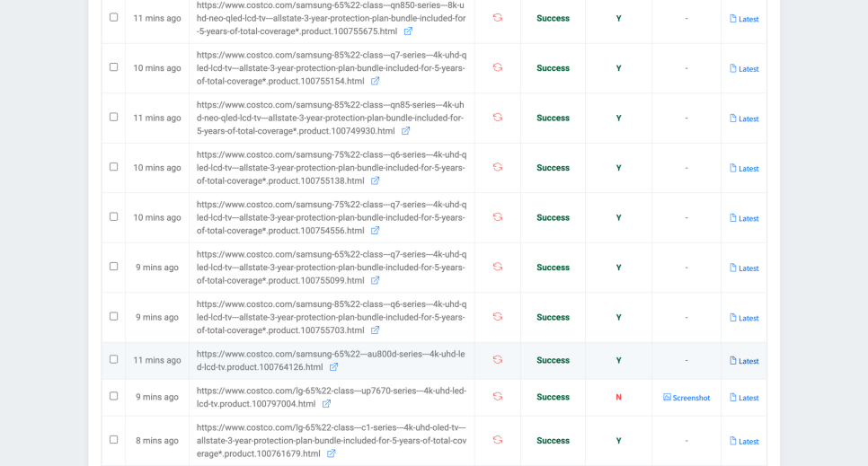Open external link icon for product 100754556

coord(375,231)
